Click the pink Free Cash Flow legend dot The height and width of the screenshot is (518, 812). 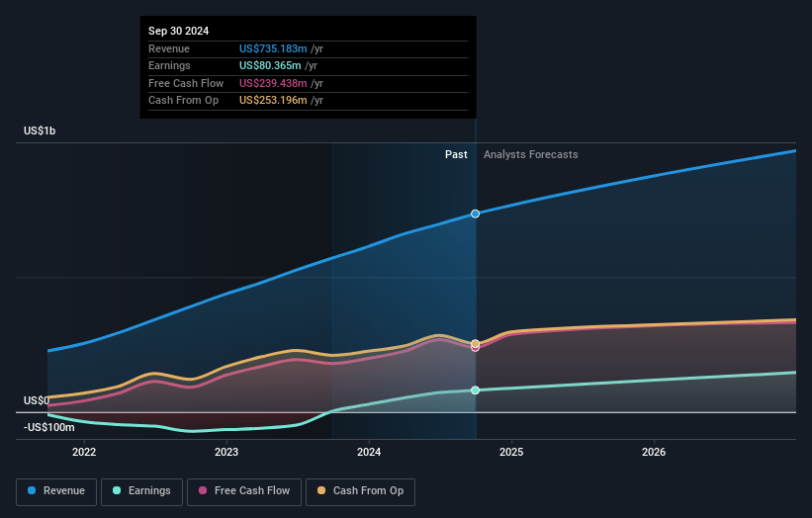coord(203,490)
